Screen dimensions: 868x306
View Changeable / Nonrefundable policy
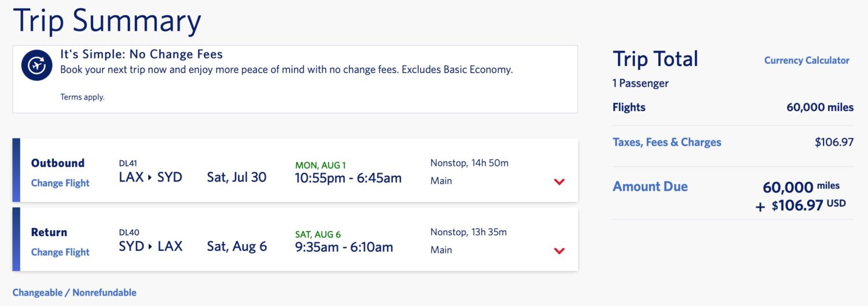pos(75,292)
